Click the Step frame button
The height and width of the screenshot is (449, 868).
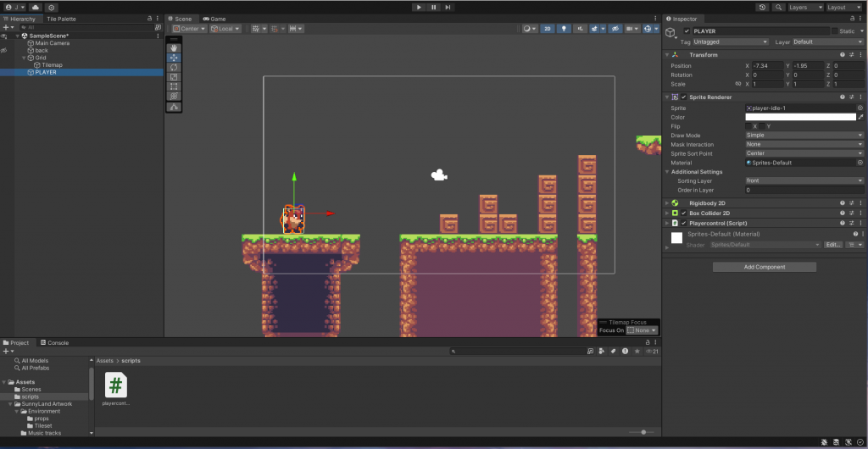pos(448,7)
